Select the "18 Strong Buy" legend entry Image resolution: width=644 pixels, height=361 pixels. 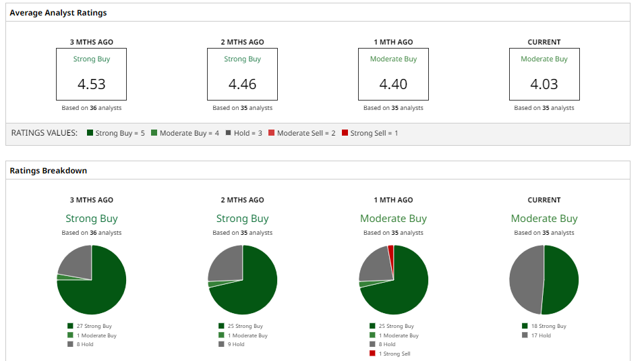548,327
